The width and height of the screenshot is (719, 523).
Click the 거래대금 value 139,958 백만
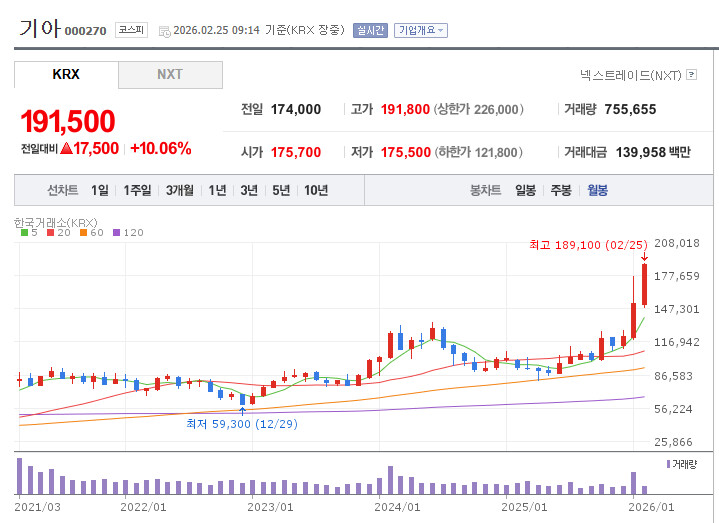pos(653,152)
